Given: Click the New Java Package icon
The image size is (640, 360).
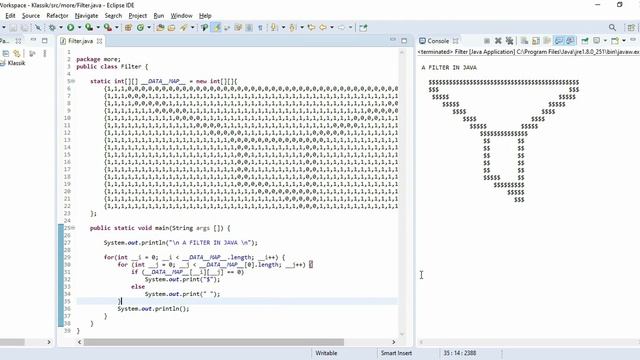Looking at the screenshot, I should [x=128, y=28].
